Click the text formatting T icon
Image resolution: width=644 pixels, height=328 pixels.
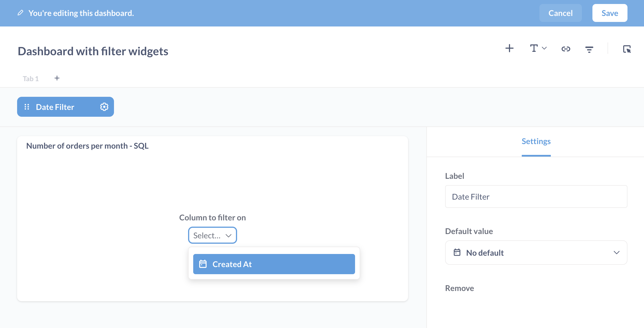[537, 49]
